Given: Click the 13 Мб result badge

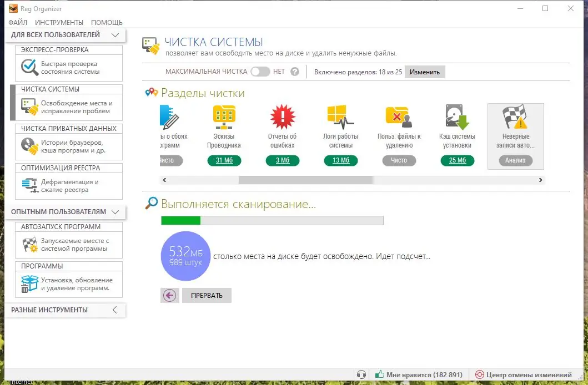Looking at the screenshot, I should pos(341,160).
